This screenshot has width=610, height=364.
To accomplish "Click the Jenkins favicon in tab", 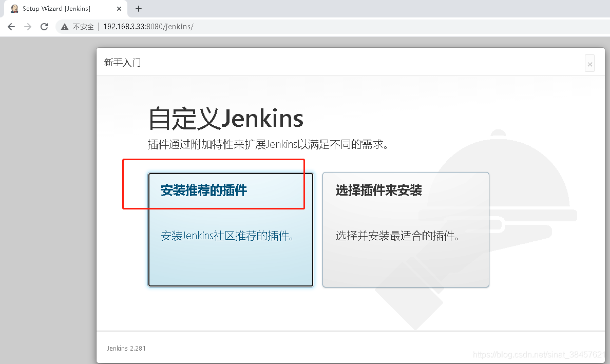I will [x=14, y=9].
